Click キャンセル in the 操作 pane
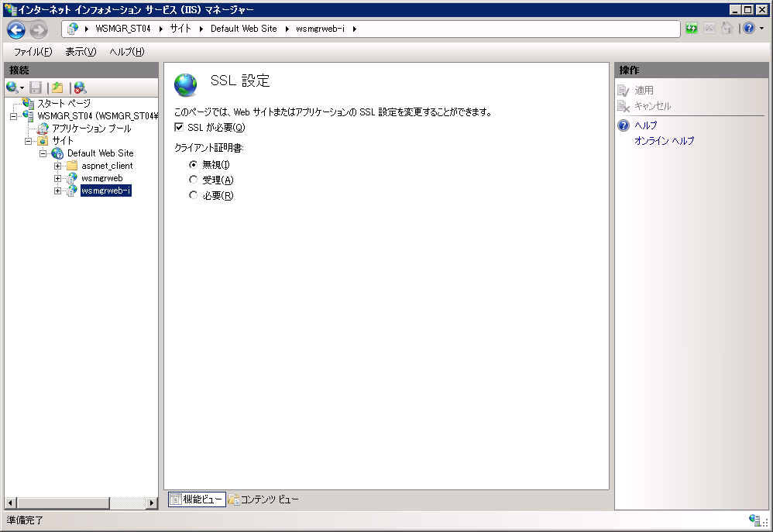This screenshot has height=532, width=773. click(x=653, y=106)
